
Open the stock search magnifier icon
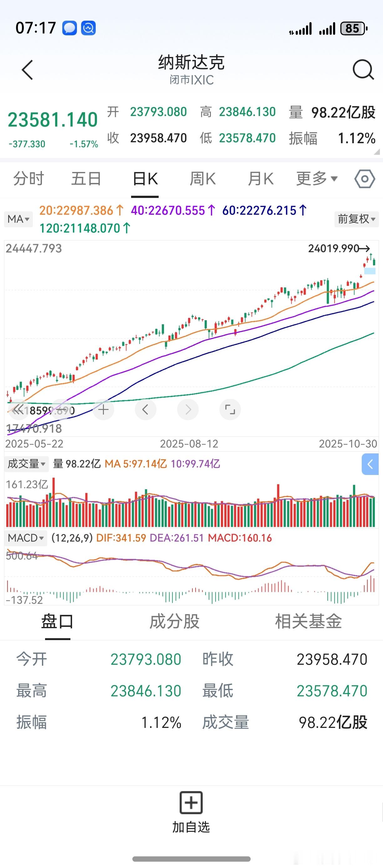[x=362, y=70]
